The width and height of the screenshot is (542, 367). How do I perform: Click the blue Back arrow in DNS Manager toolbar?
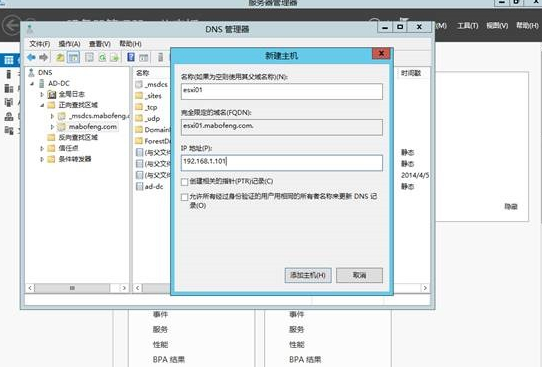coord(31,57)
